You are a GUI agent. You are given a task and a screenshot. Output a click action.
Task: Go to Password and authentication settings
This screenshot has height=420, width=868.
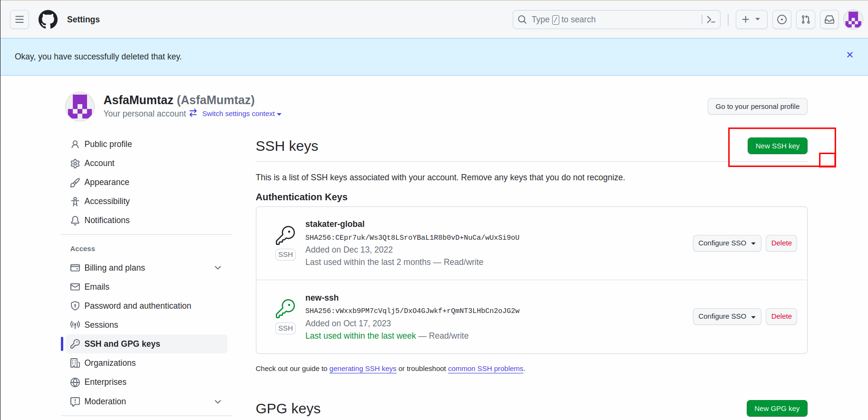[x=137, y=306]
